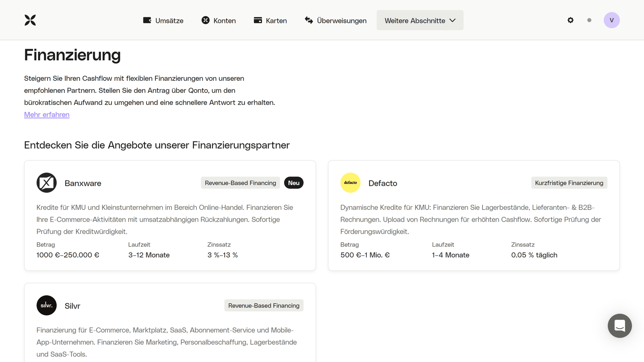Image resolution: width=644 pixels, height=362 pixels.
Task: Click the Silvr logo icon
Action: click(x=46, y=305)
